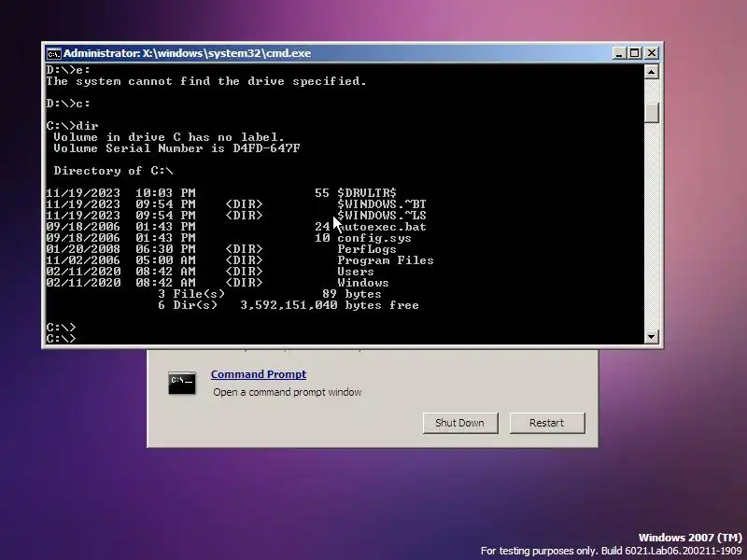This screenshot has height=560, width=747.
Task: Open the Command Prompt link
Action: click(259, 374)
